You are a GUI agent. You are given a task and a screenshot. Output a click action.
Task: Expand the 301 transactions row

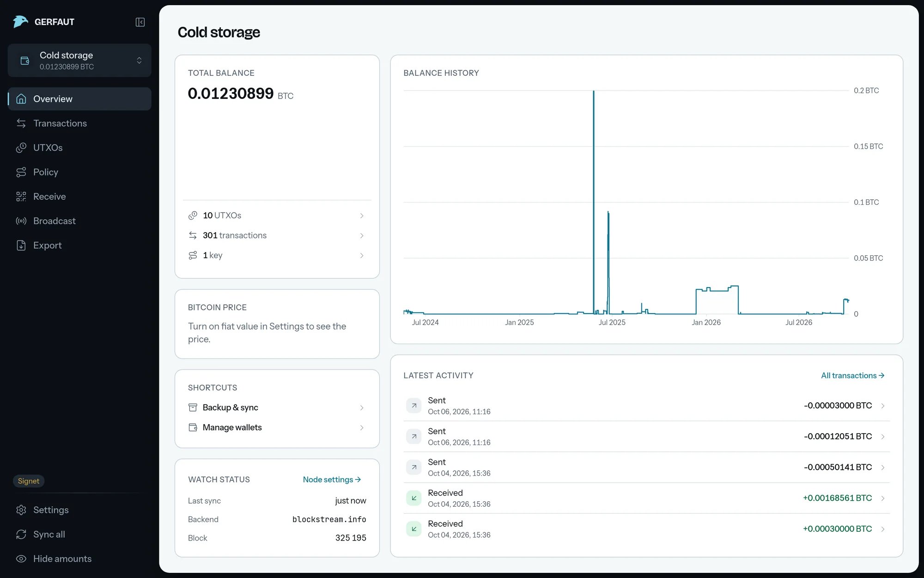tap(277, 235)
